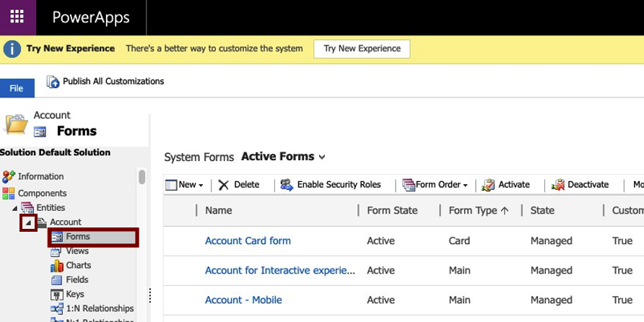Click the Views icon in tree

click(x=56, y=251)
